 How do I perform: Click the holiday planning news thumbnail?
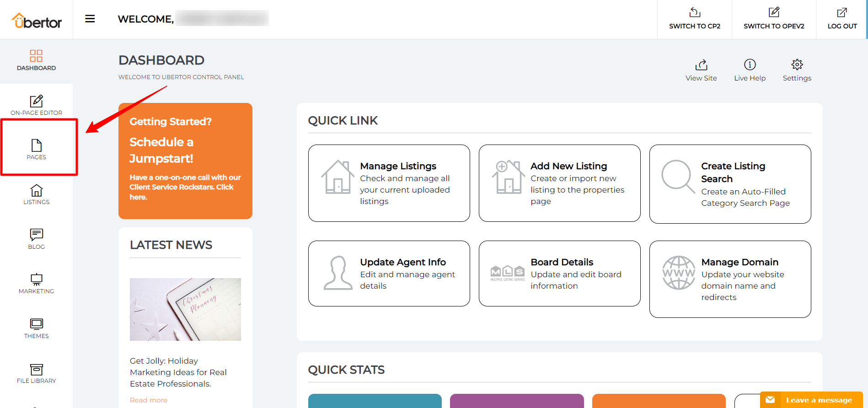pos(185,309)
